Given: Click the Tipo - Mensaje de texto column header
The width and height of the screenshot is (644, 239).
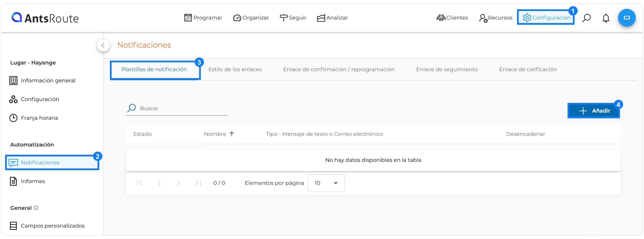Looking at the screenshot, I should (324, 134).
